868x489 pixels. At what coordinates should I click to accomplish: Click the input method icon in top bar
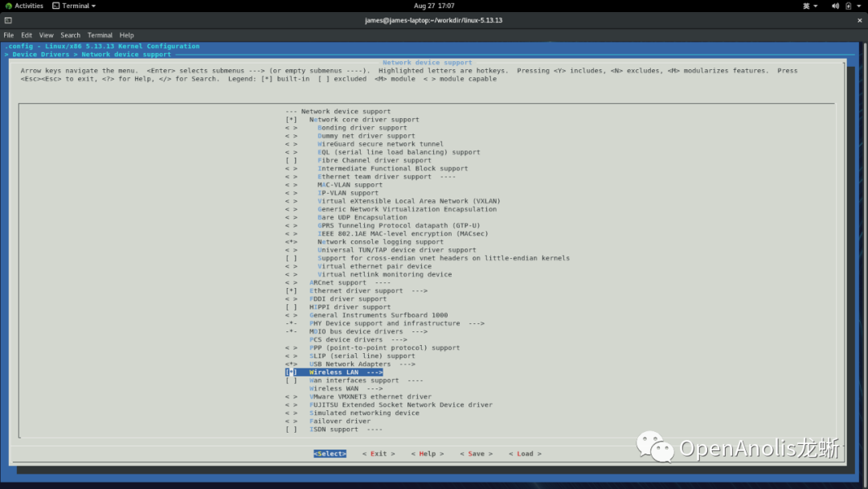click(807, 6)
